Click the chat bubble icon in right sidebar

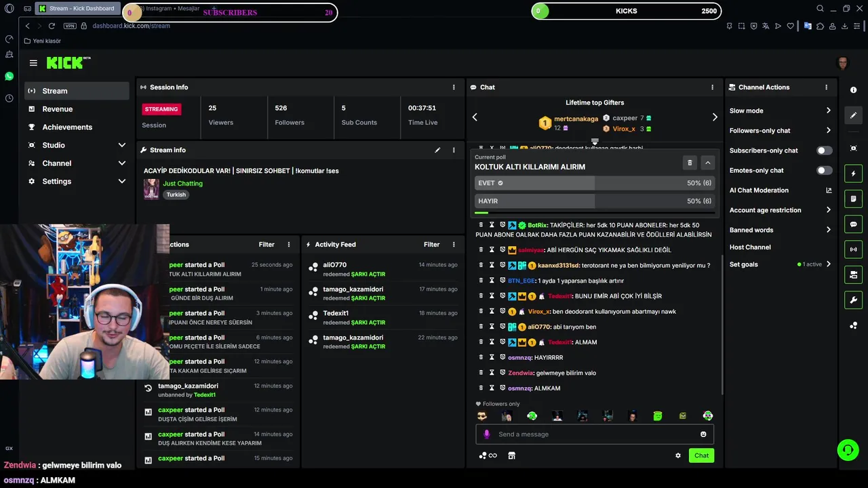(853, 224)
